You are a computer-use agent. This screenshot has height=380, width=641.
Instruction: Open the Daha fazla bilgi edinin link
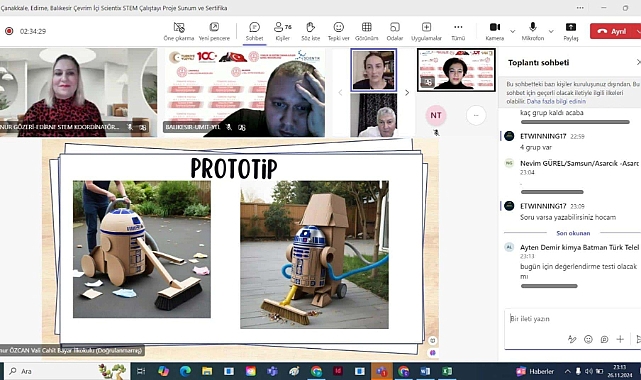tap(556, 101)
